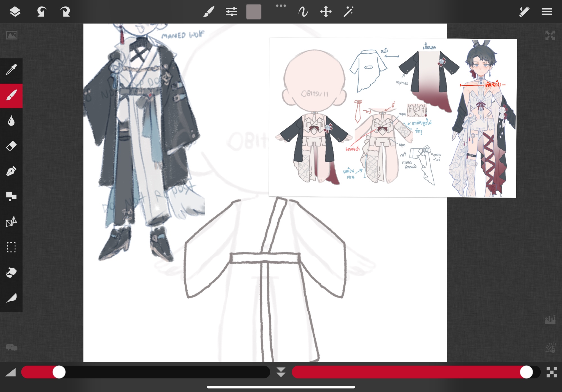Select the Shapes tool

[11, 196]
